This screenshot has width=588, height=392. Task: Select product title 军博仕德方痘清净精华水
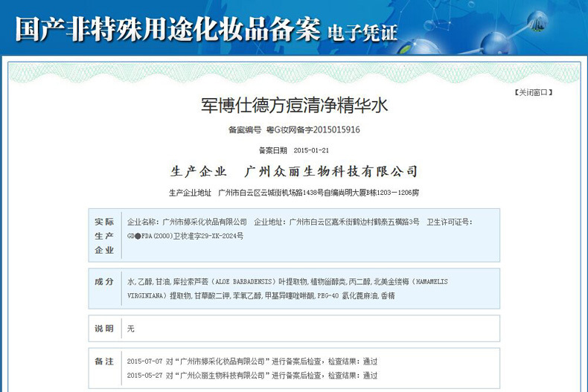coord(294,106)
